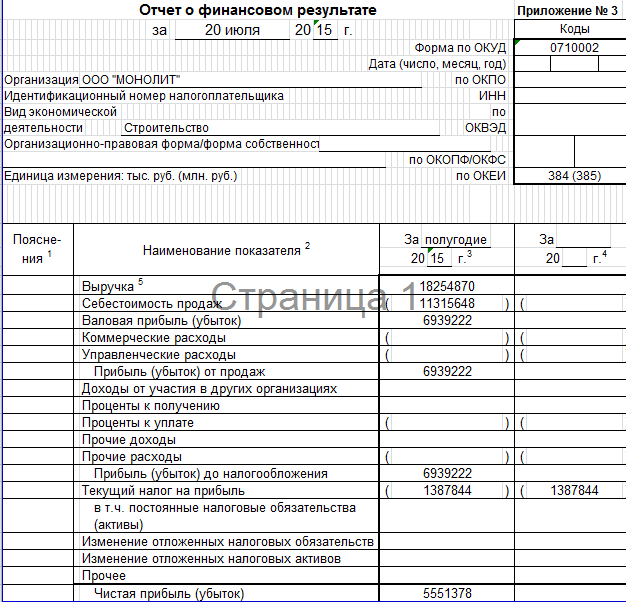Image resolution: width=626 pixels, height=602 pixels.
Task: Select the 'Чистая прибыль (убыток)' row label
Action: click(x=168, y=594)
